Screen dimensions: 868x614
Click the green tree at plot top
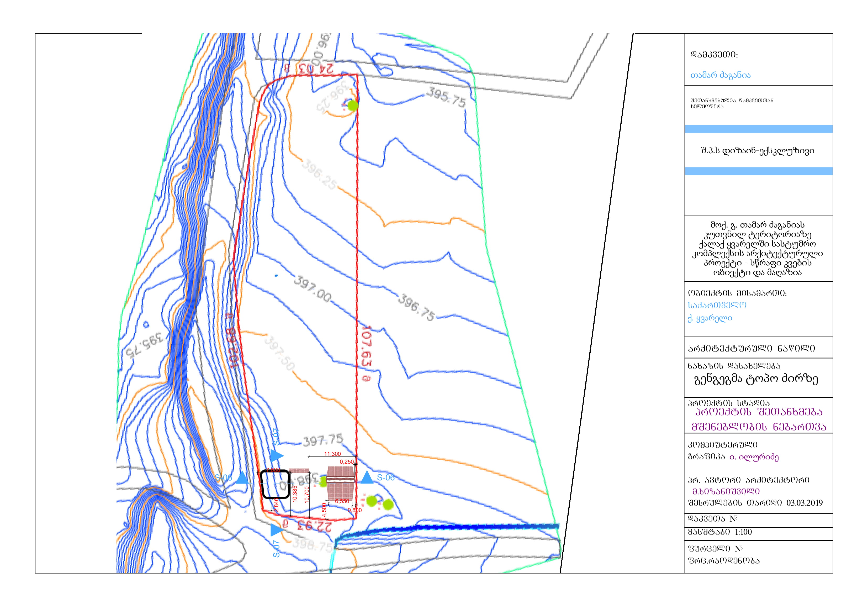[x=353, y=105]
